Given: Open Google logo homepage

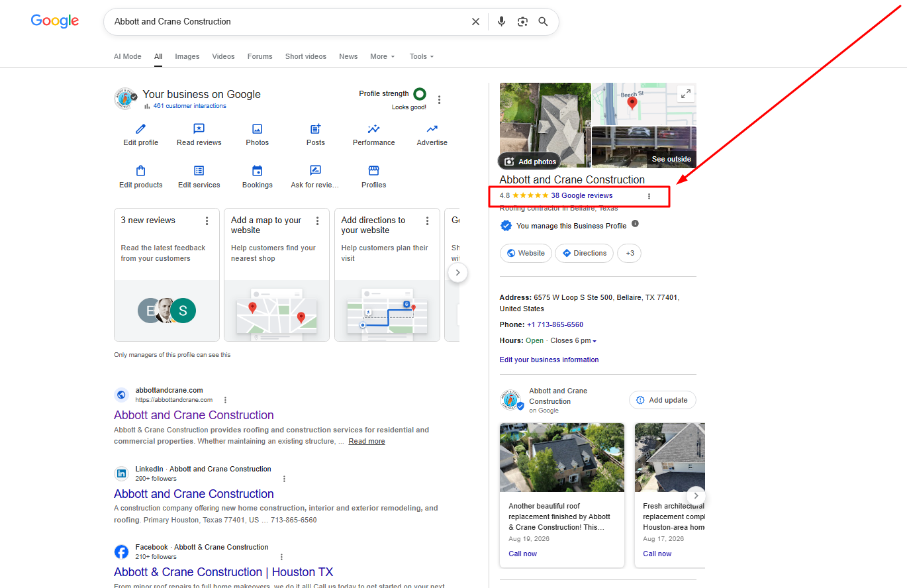Looking at the screenshot, I should (x=55, y=21).
